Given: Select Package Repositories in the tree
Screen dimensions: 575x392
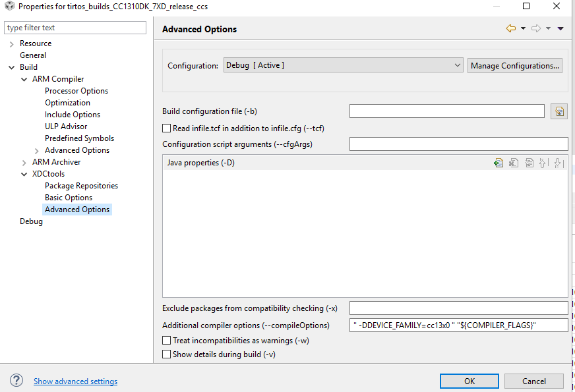Looking at the screenshot, I should (81, 186).
